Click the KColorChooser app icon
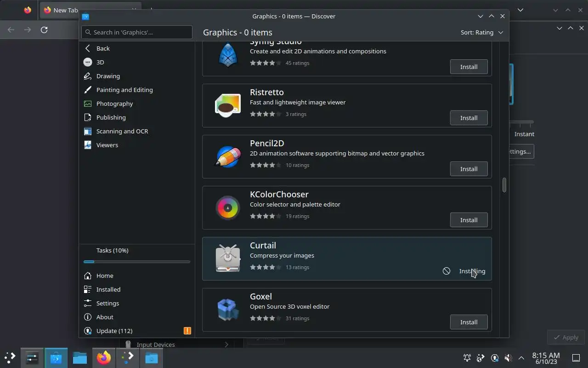This screenshot has height=368, width=588. coord(228,207)
